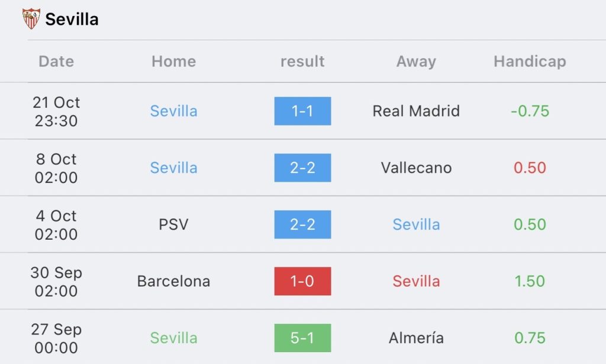Open the PSV team link

pyautogui.click(x=173, y=224)
